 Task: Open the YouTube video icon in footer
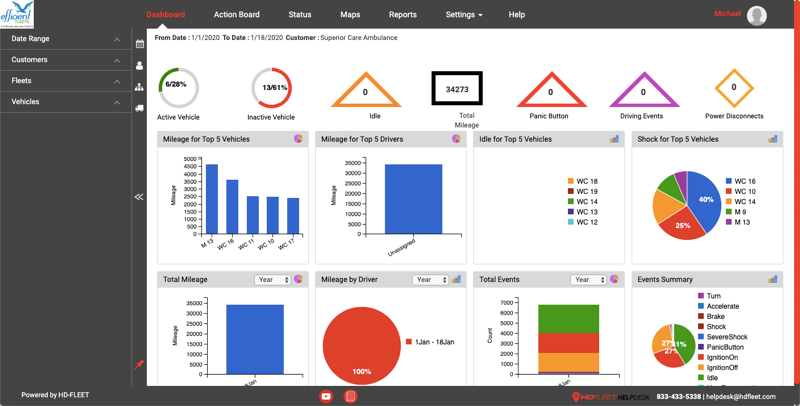(326, 396)
